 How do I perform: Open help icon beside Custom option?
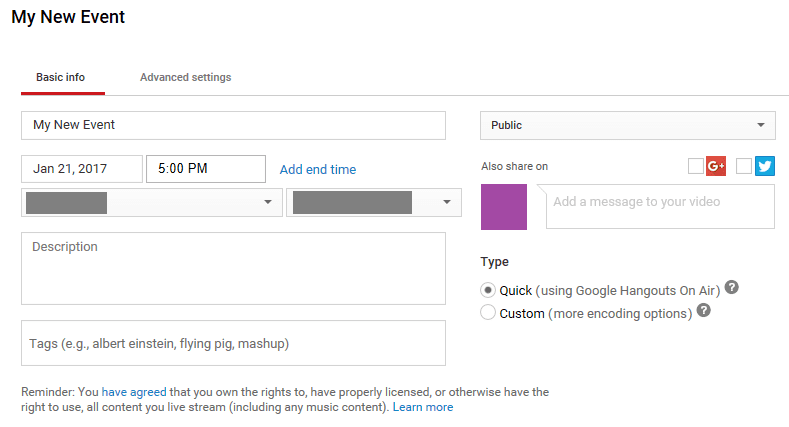click(704, 311)
